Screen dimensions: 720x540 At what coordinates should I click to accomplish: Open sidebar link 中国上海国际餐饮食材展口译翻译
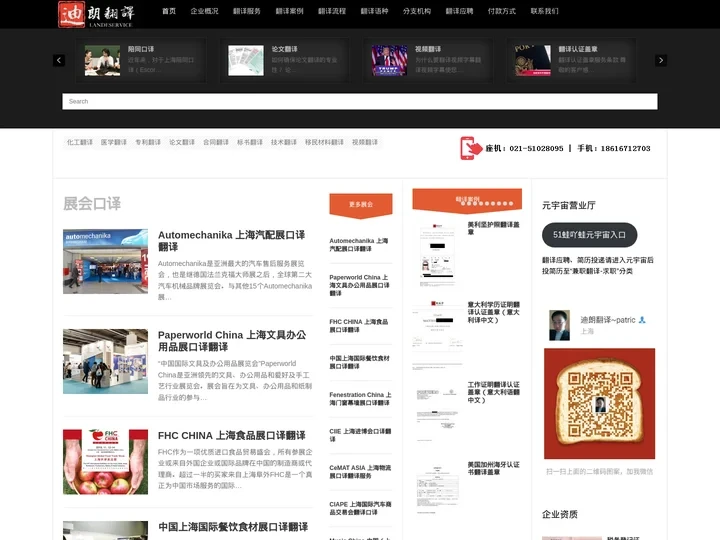pos(360,362)
